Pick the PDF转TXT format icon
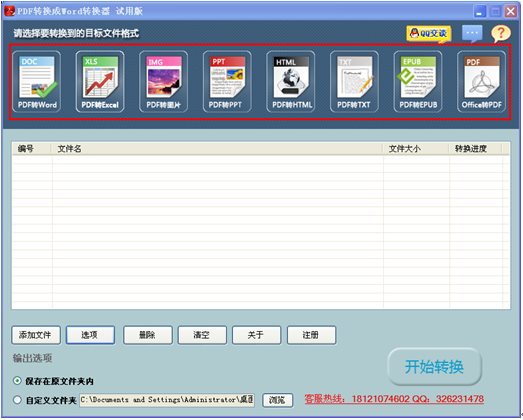 point(354,81)
